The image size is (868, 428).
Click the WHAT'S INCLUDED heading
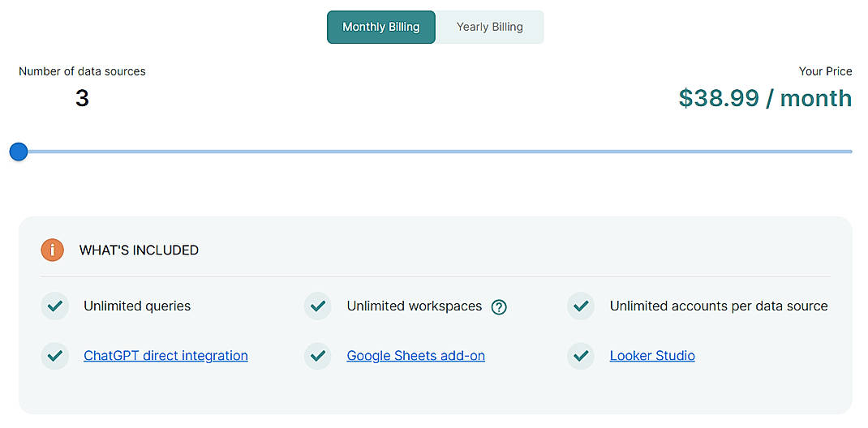139,250
